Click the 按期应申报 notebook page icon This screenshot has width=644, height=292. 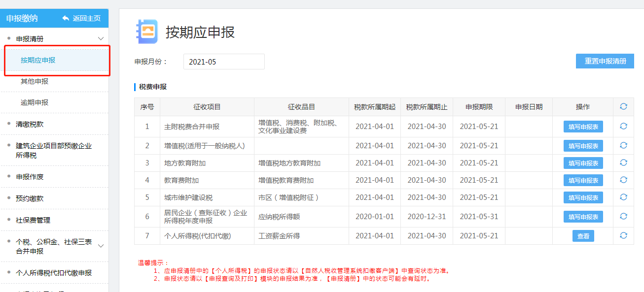(x=146, y=32)
